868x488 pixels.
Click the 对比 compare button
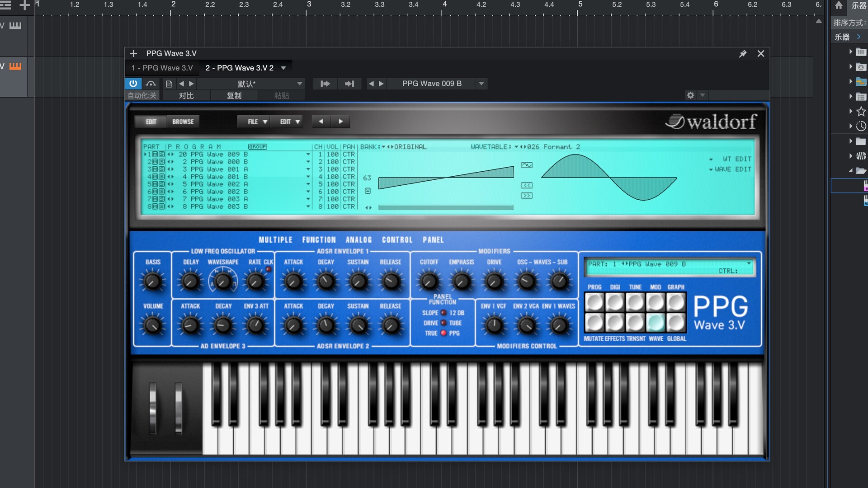point(186,95)
